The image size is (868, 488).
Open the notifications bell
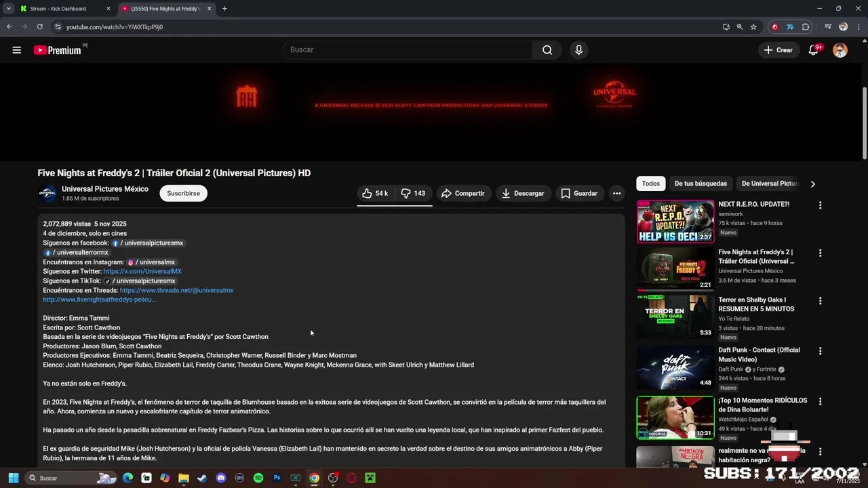[x=814, y=50]
